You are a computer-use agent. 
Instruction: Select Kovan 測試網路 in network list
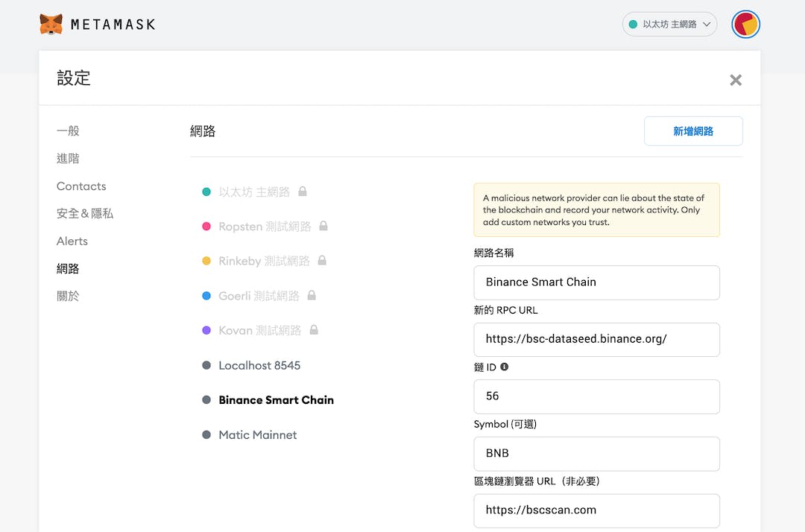(260, 330)
